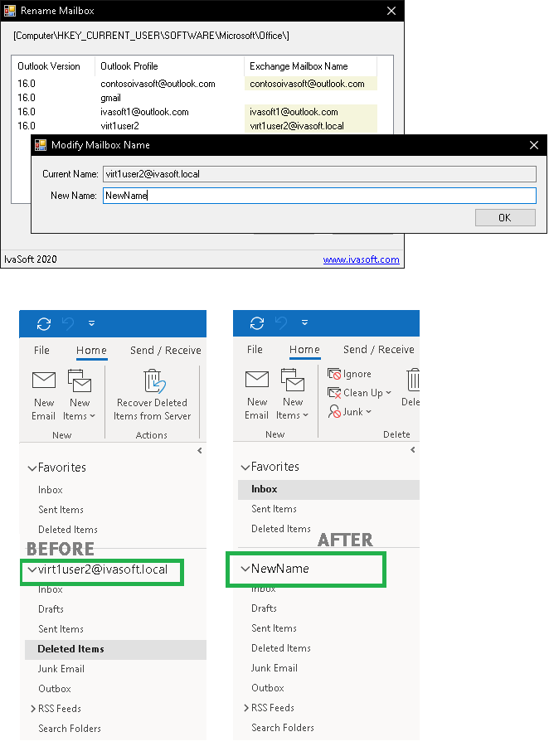This screenshot has width=549, height=756.
Task: Select highlighted Inbox favorite in AFTER Outlook
Action: coord(328,489)
